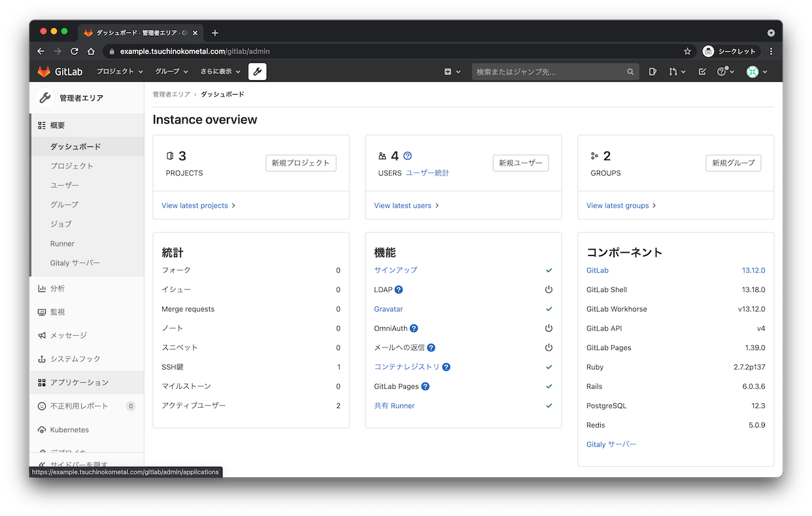Open the avatar dropdown menu
812x516 pixels.
[x=756, y=71]
